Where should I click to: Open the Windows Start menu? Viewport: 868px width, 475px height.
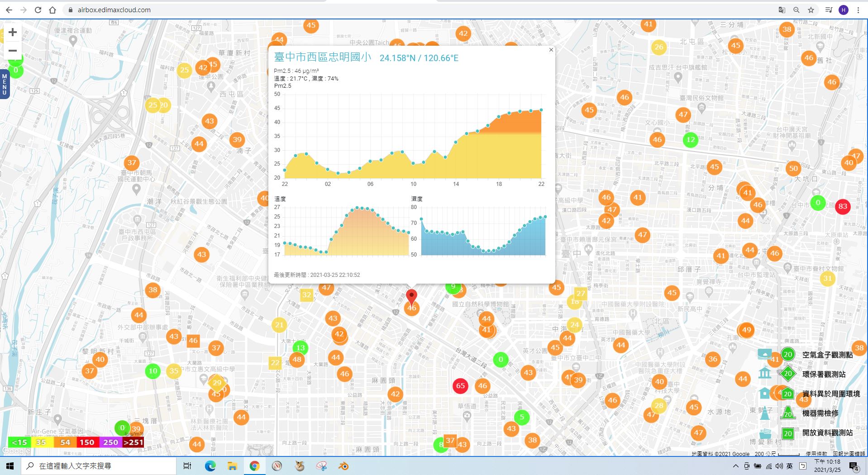[10, 466]
